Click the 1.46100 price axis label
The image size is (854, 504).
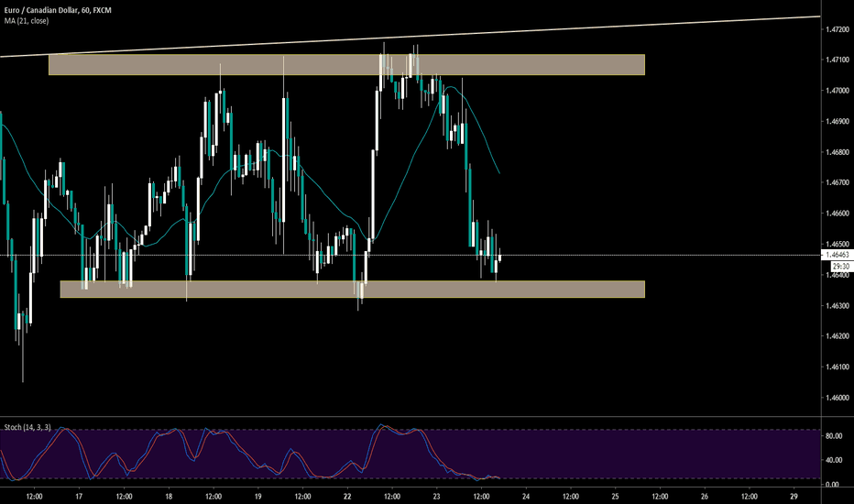tap(838, 367)
